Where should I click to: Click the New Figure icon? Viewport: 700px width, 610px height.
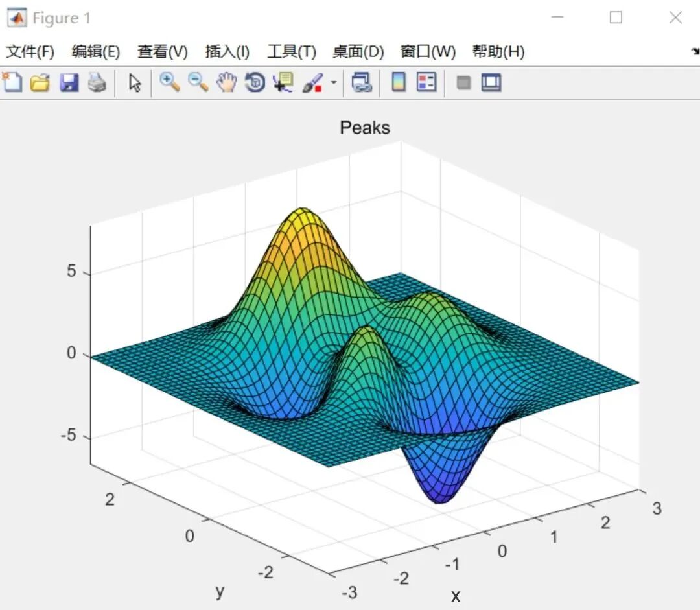(x=12, y=82)
